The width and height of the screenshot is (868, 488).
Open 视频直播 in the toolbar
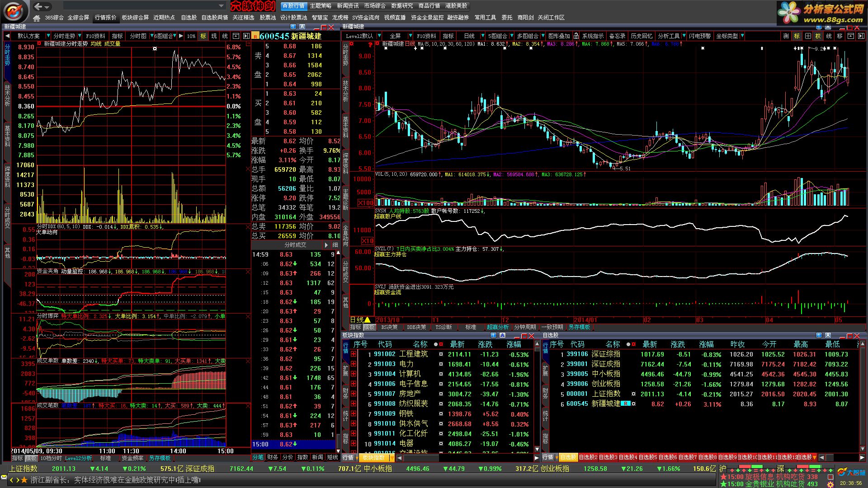(395, 18)
